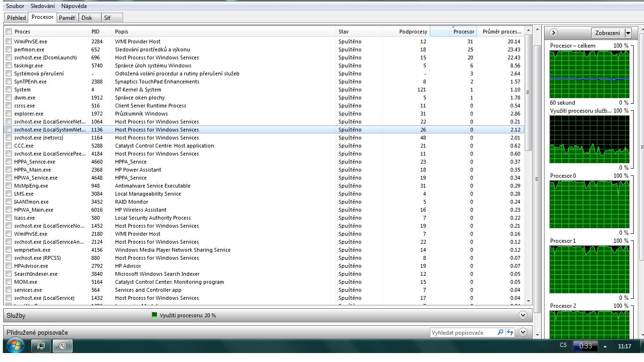Open the Zobrazení dropdown arrow
This screenshot has width=644, height=362.
tap(627, 33)
